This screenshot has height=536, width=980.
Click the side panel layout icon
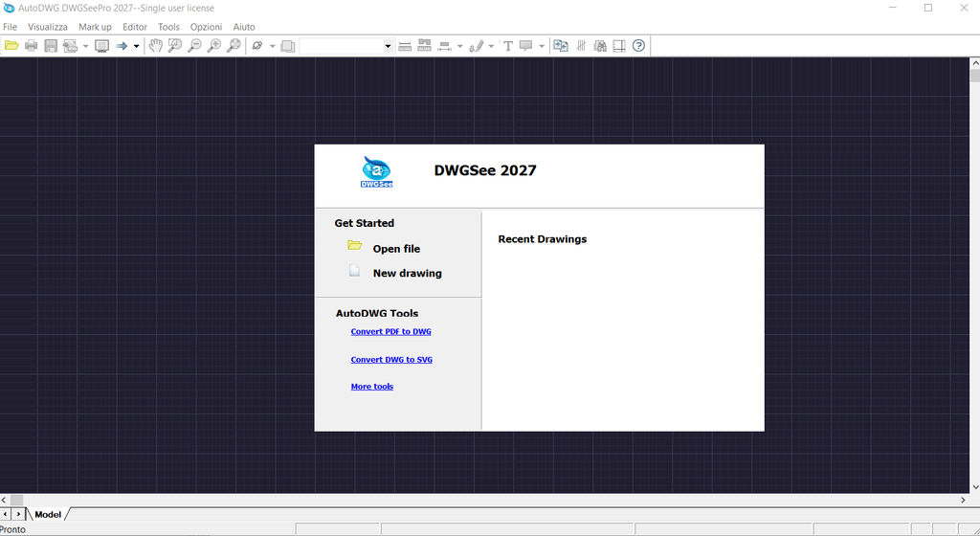619,46
